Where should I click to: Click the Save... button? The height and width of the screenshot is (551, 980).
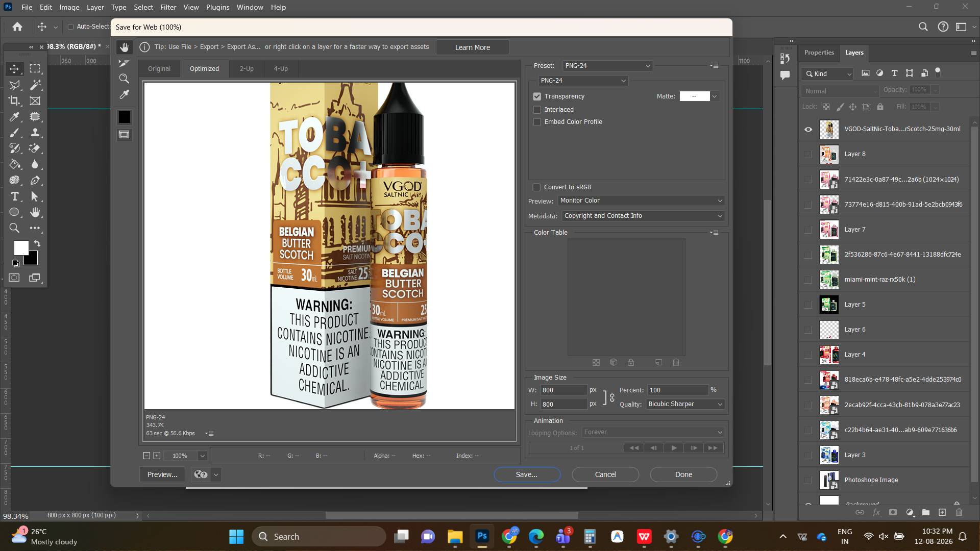tap(527, 474)
